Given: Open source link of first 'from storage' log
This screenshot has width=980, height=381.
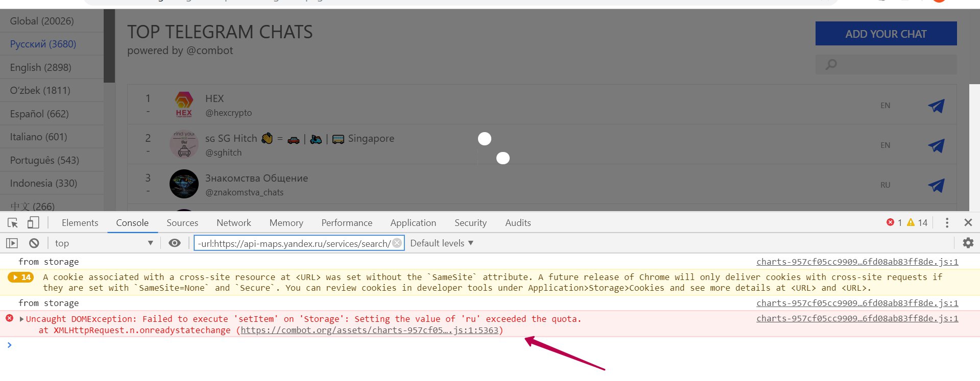Looking at the screenshot, I should [x=857, y=262].
